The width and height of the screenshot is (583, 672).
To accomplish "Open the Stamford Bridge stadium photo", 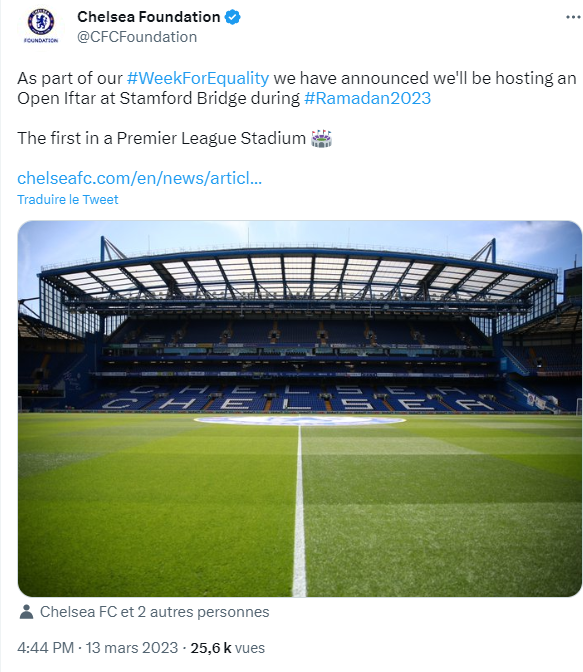I will [x=300, y=408].
